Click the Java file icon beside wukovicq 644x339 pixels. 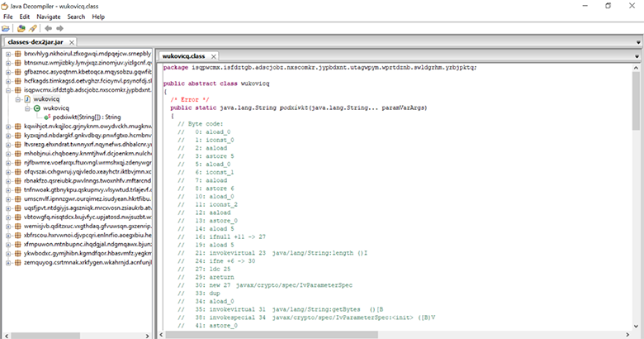pos(27,99)
